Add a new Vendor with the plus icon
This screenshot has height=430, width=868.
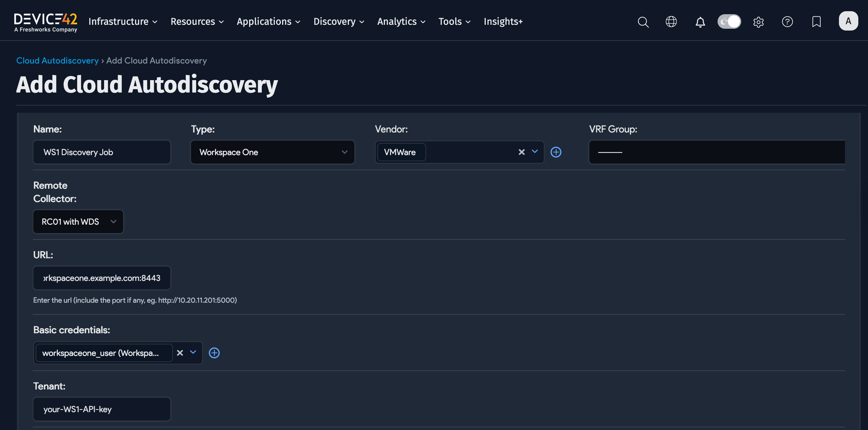click(x=556, y=152)
